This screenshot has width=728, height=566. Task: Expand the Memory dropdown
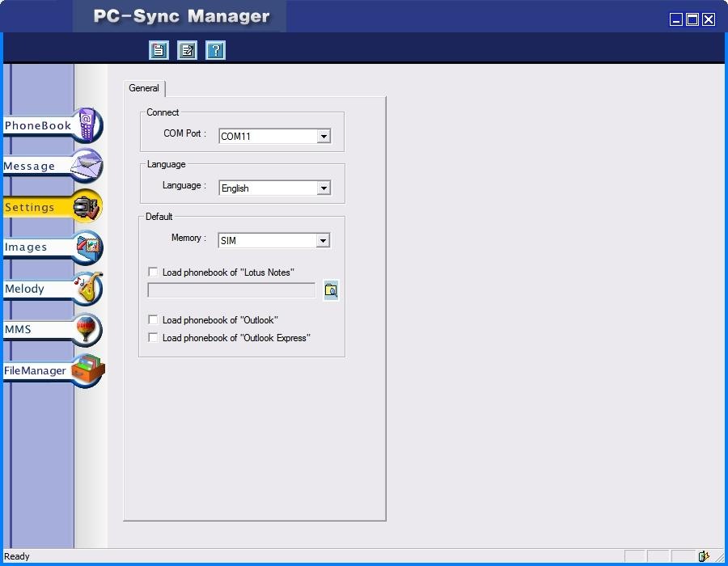tap(323, 241)
